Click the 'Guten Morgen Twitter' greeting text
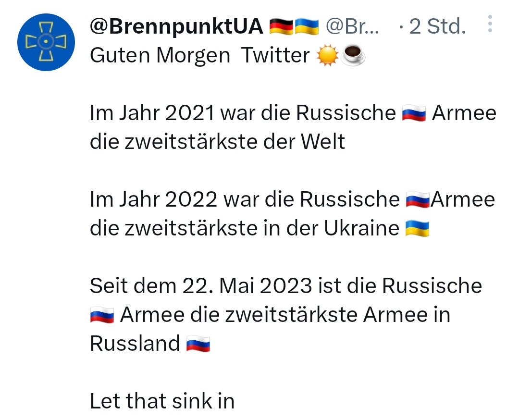This screenshot has height=420, width=519. tap(199, 56)
